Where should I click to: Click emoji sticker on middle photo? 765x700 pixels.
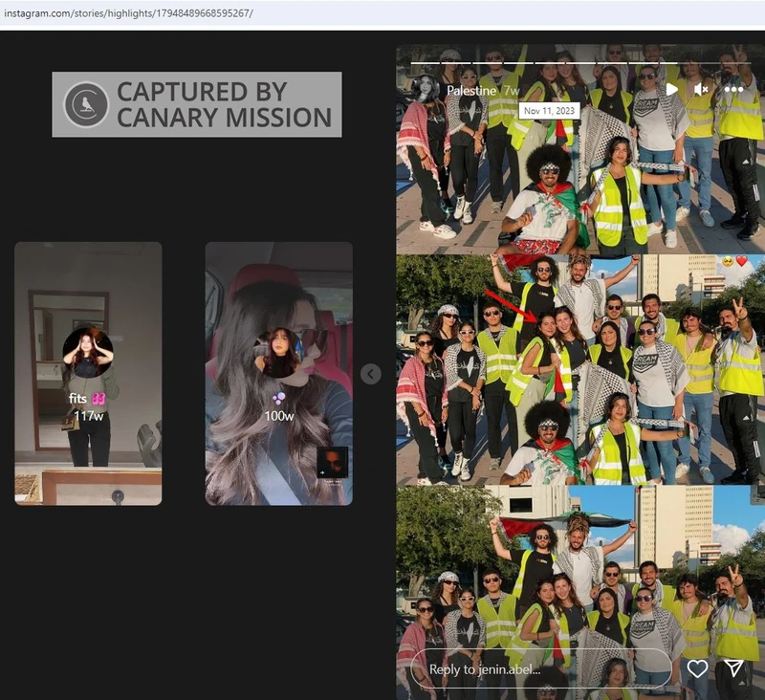733,261
